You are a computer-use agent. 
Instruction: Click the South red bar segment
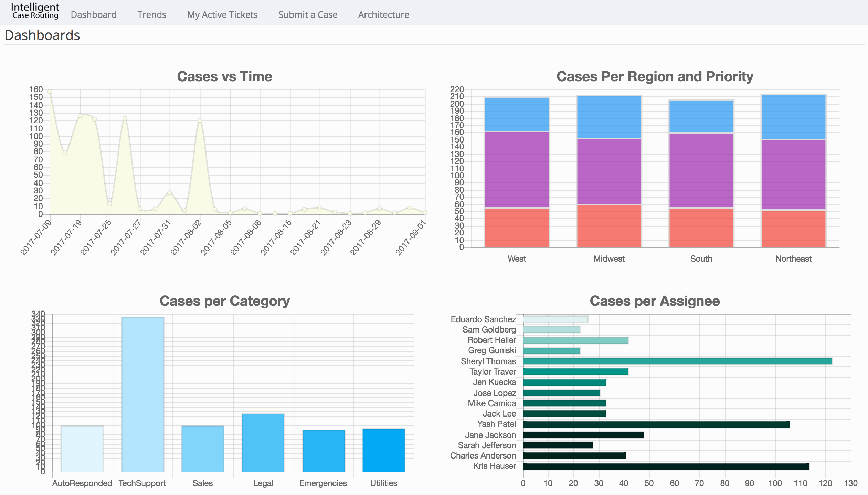tap(701, 228)
